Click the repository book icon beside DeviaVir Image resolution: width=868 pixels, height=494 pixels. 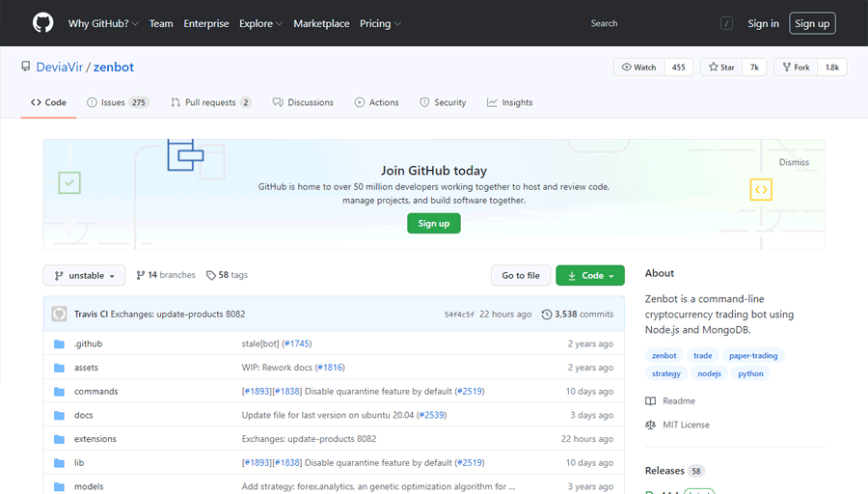25,67
